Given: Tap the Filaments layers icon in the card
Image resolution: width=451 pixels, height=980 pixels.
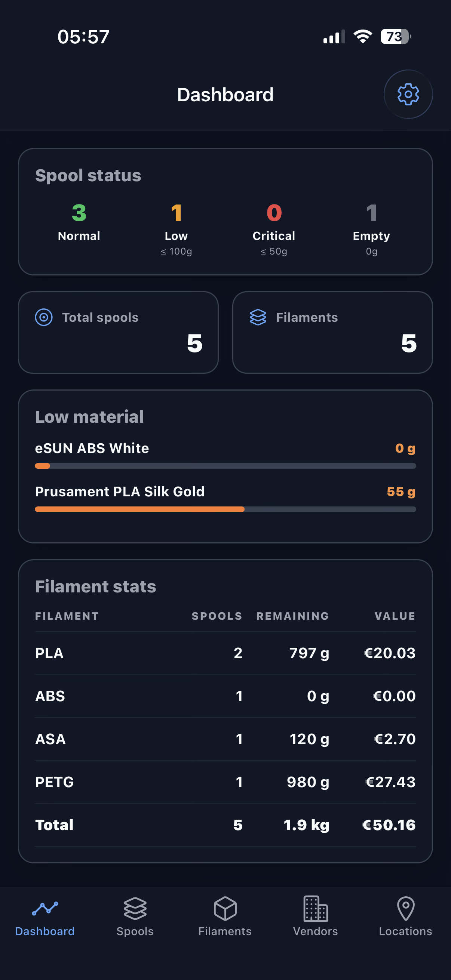Looking at the screenshot, I should point(258,317).
